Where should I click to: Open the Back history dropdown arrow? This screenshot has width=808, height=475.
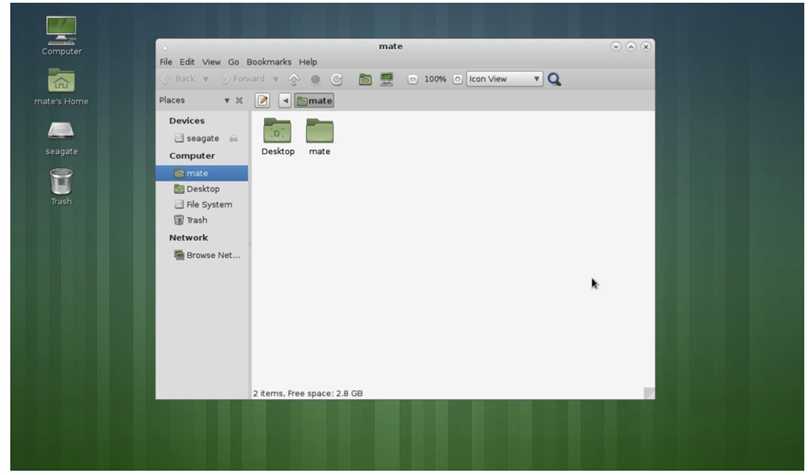coord(206,79)
